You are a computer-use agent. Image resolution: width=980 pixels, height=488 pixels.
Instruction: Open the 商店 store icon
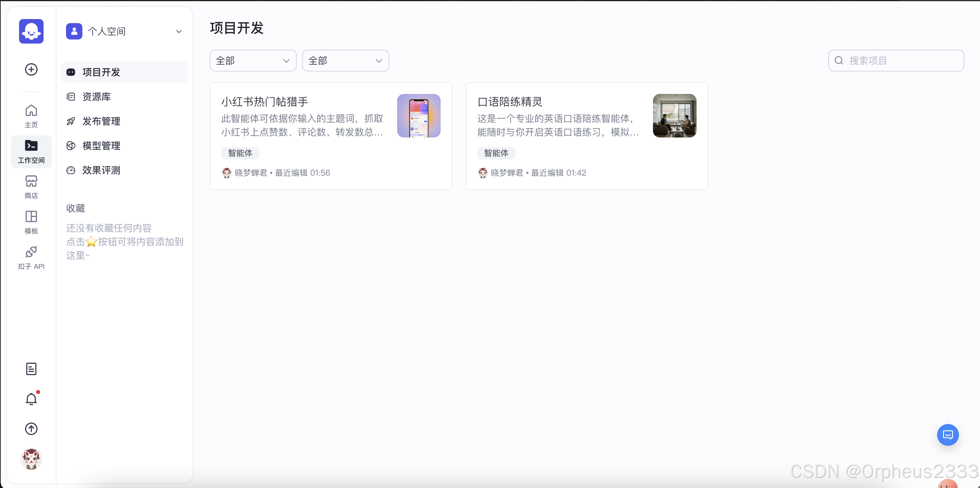[31, 187]
